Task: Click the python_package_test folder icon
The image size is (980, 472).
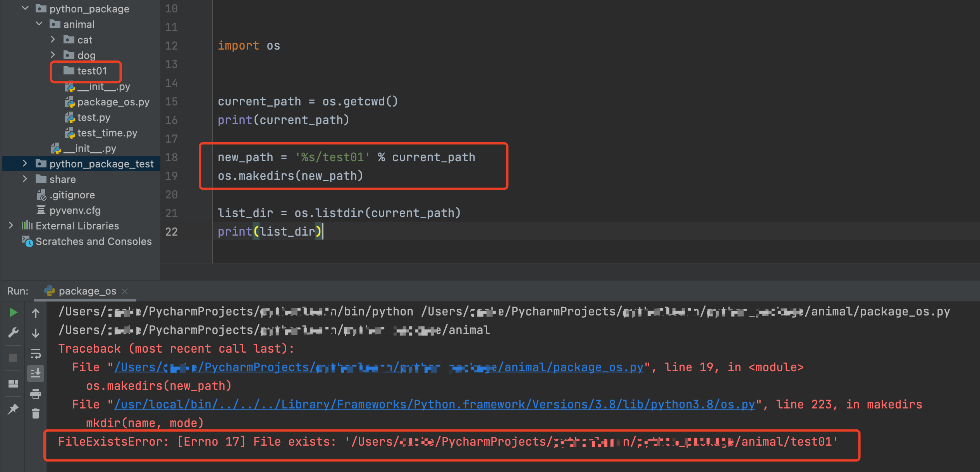Action: click(41, 163)
